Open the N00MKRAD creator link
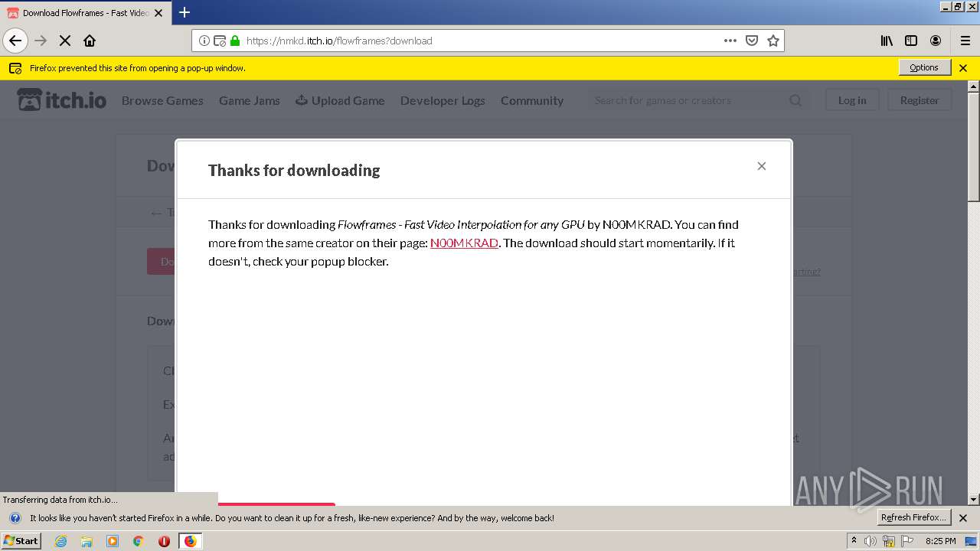Screen dimensions: 980x551 (464, 243)
